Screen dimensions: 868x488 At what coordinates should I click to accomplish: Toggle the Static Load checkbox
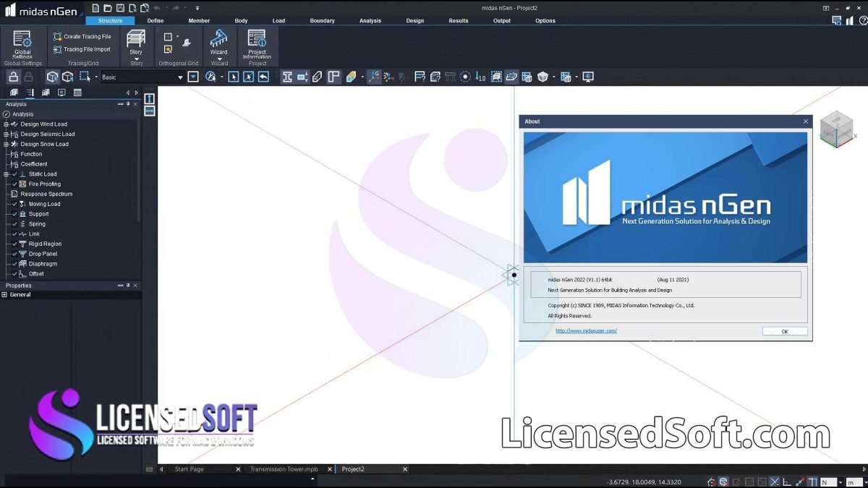[x=14, y=174]
